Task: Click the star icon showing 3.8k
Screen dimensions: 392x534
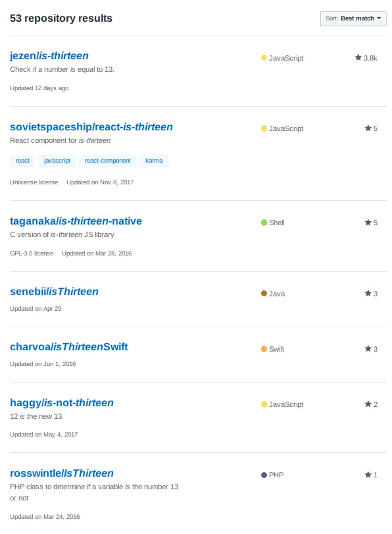Action: [x=358, y=57]
